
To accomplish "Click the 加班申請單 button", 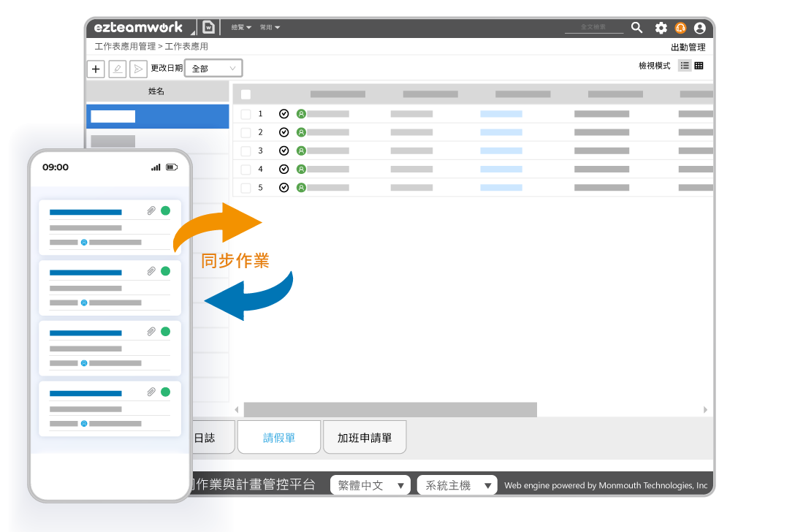I will pyautogui.click(x=365, y=438).
